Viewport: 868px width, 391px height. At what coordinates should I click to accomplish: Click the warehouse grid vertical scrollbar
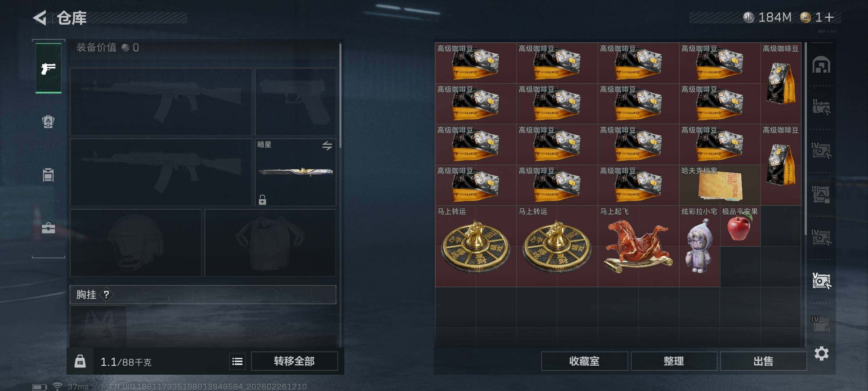[x=806, y=139]
